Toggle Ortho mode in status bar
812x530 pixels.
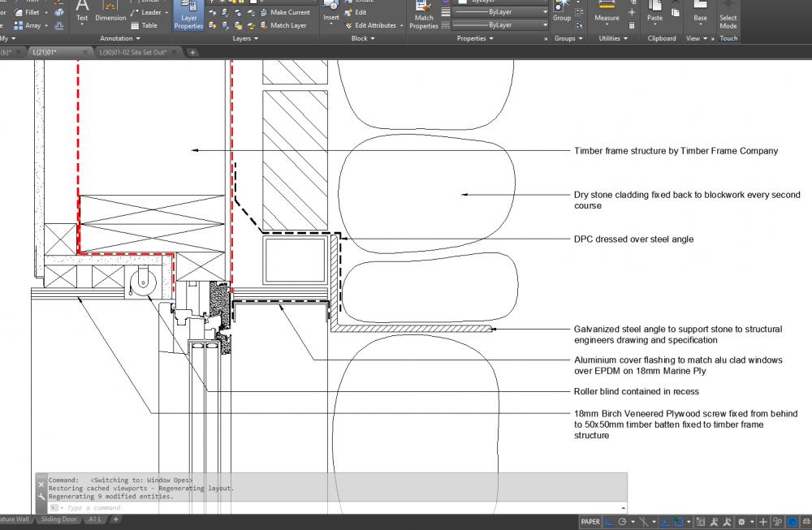click(610, 522)
